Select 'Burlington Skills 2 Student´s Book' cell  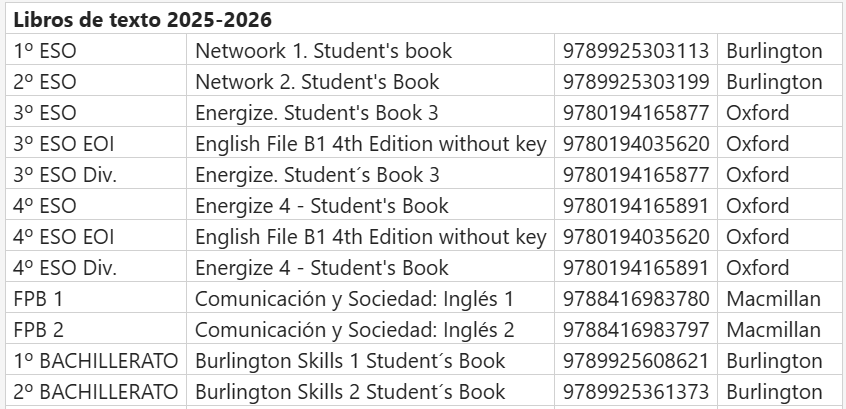click(350, 392)
